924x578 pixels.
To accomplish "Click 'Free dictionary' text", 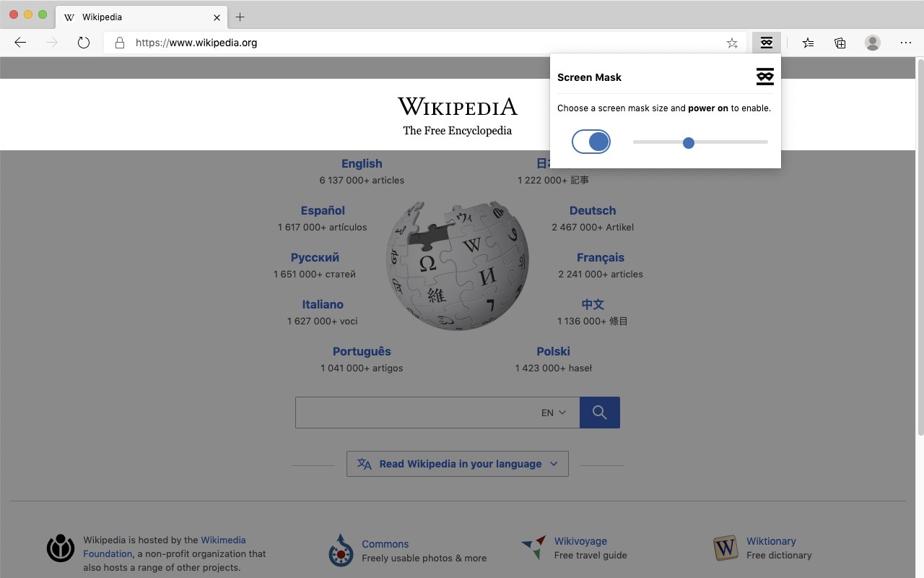I will click(779, 555).
